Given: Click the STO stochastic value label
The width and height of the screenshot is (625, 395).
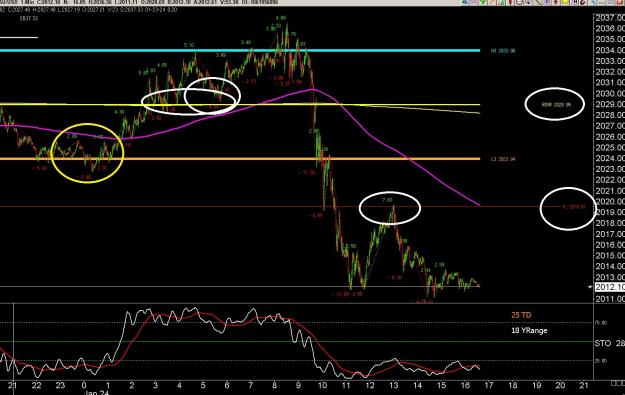Looking at the screenshot, I should click(x=609, y=343).
